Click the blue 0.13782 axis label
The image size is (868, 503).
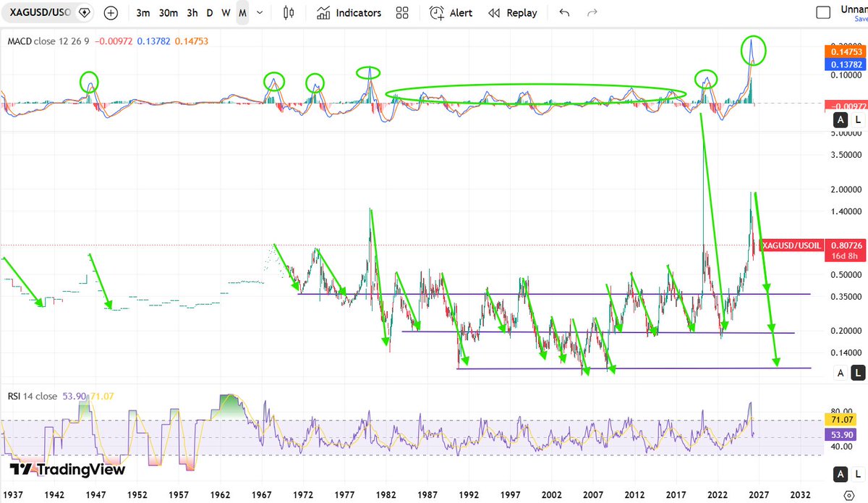point(845,65)
